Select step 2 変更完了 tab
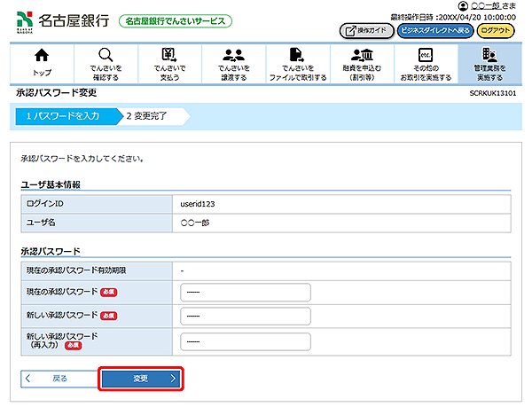Viewport: 532px width, 407px height. (149, 115)
